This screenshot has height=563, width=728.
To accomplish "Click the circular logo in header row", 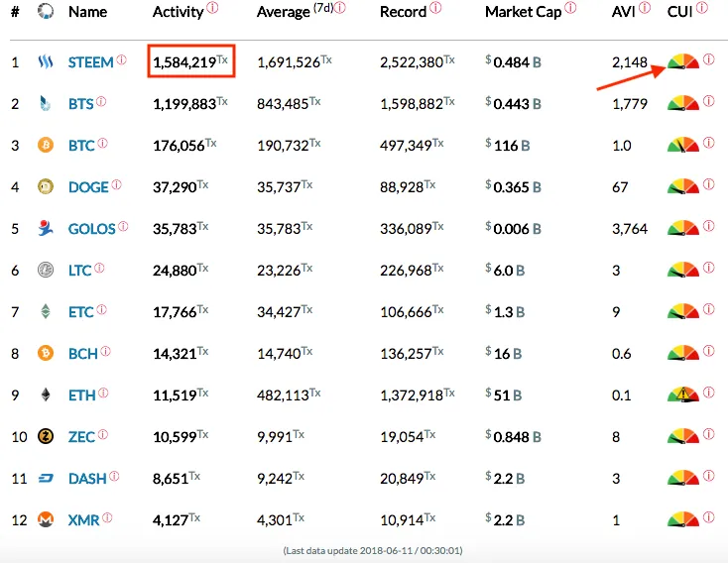I will pyautogui.click(x=46, y=11).
